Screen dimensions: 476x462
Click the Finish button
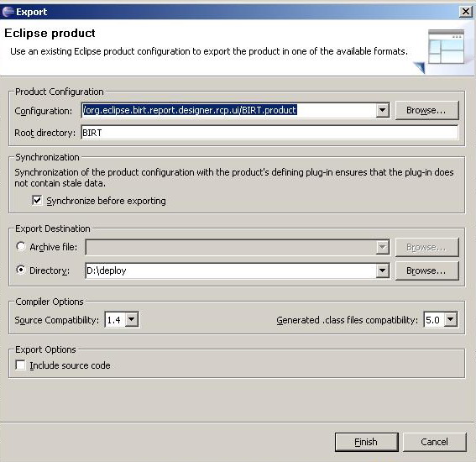366,442
